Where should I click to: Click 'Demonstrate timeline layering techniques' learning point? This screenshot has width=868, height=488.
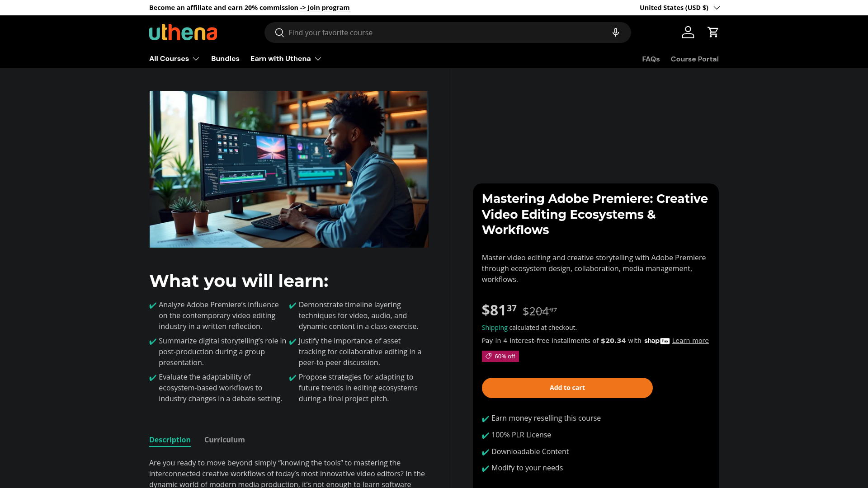[x=358, y=316]
